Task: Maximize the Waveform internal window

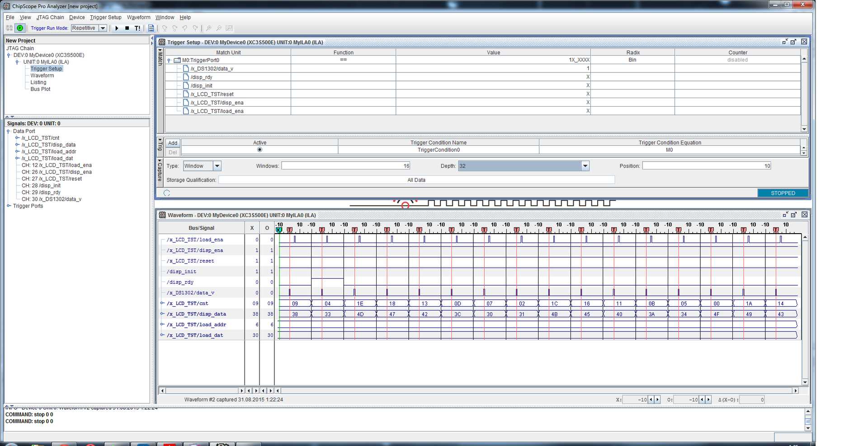Action: (794, 215)
